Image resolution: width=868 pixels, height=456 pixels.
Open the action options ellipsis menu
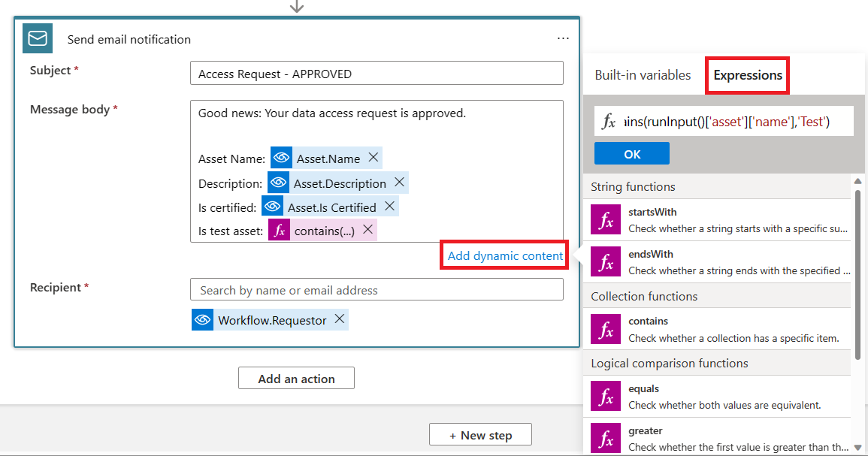tap(563, 38)
